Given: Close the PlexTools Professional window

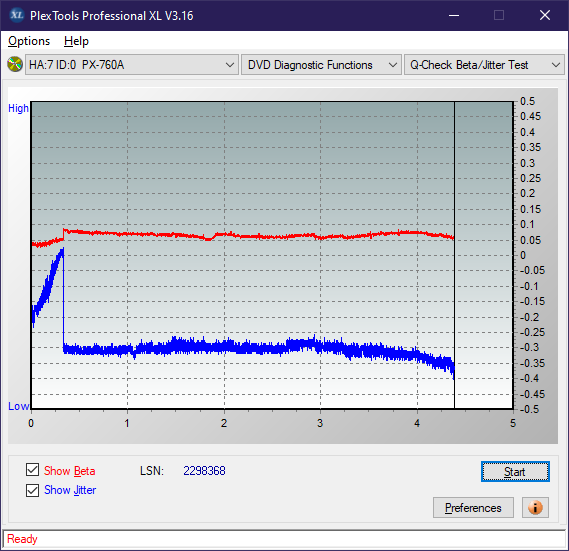Looking at the screenshot, I should (x=545, y=15).
